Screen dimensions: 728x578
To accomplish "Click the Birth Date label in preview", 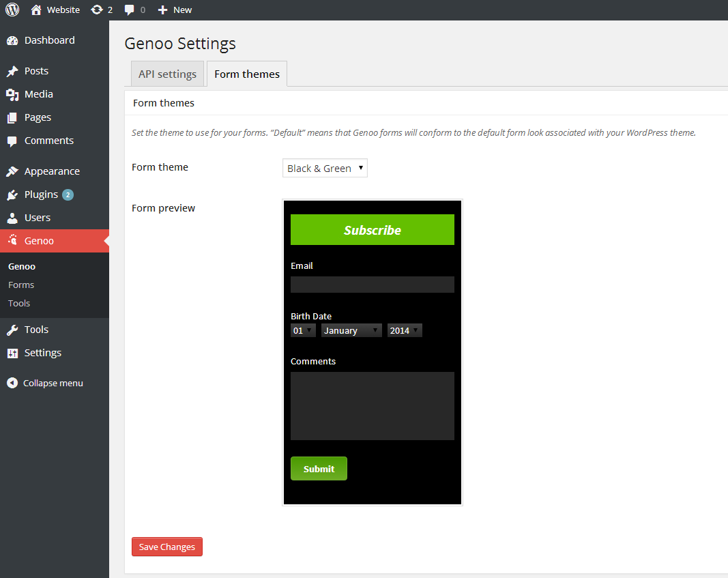I will pyautogui.click(x=311, y=316).
